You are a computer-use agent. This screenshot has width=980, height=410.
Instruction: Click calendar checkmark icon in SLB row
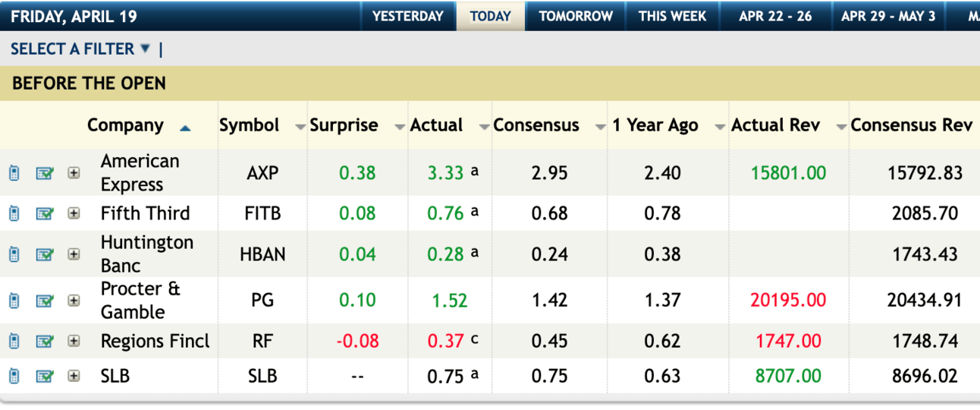click(x=45, y=376)
